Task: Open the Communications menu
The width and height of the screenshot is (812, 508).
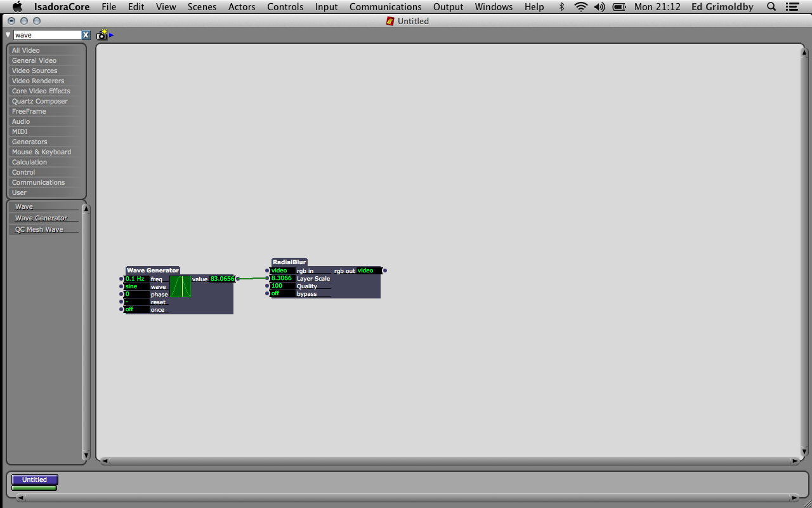Action: pyautogui.click(x=385, y=7)
